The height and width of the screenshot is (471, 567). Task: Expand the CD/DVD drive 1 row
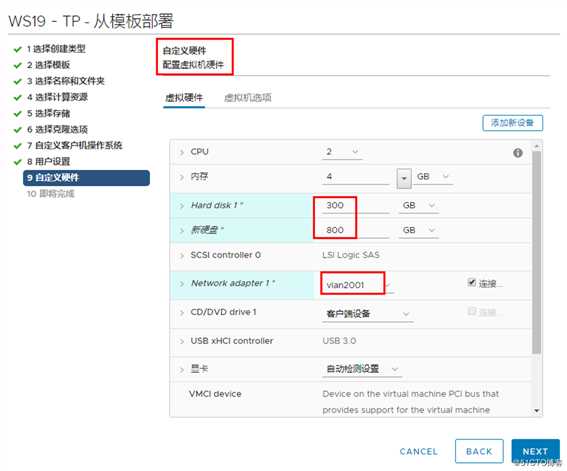[182, 313]
